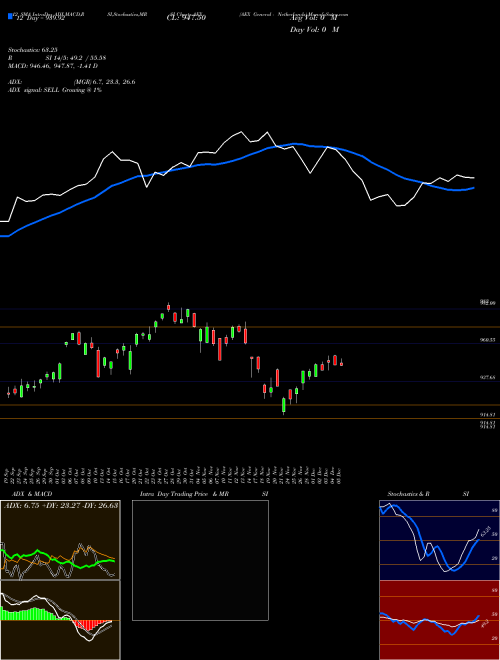Screen dimensions: 500x660
Task: Click the 927.68 price level label
Action: pyautogui.click(x=487, y=378)
